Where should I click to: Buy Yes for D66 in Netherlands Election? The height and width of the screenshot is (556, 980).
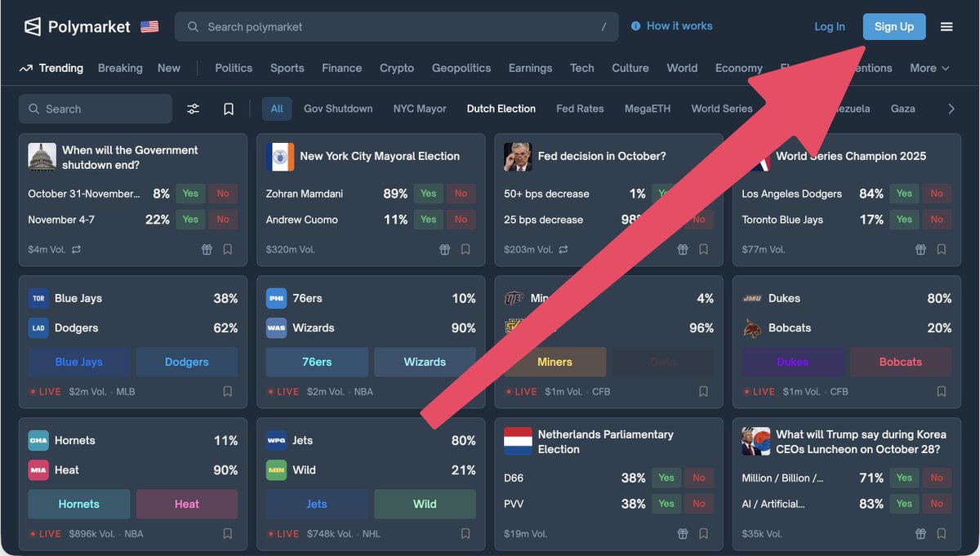(666, 478)
